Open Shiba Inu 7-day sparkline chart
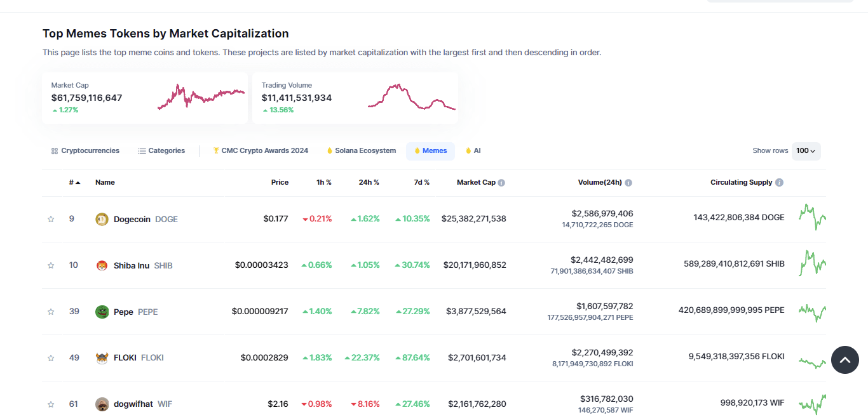Image resolution: width=868 pixels, height=417 pixels. pyautogui.click(x=812, y=263)
